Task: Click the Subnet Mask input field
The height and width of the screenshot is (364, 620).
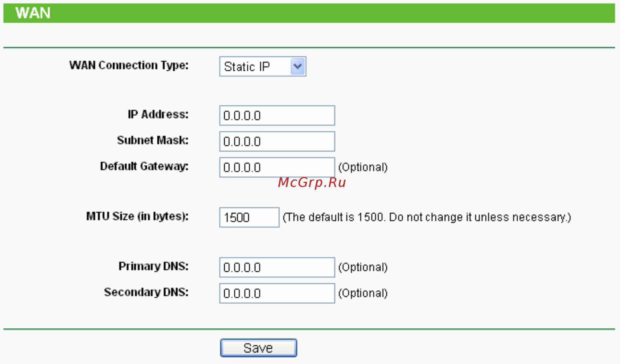Action: click(x=277, y=141)
